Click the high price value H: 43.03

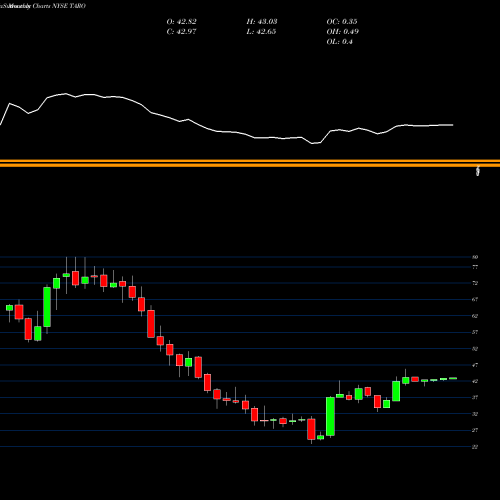[262, 22]
